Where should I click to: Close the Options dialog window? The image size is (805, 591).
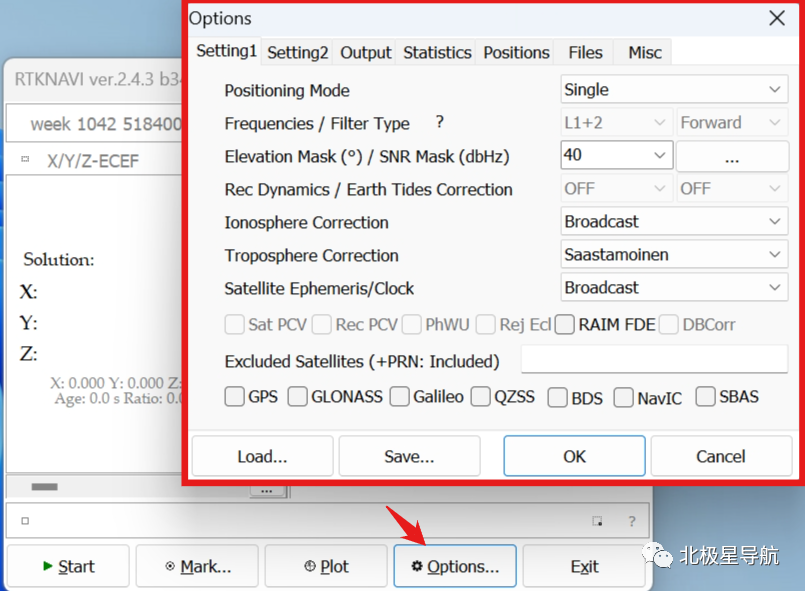point(777,18)
